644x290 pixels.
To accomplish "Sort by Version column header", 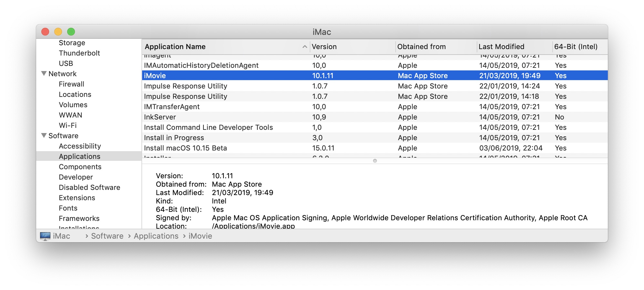I will click(x=352, y=47).
